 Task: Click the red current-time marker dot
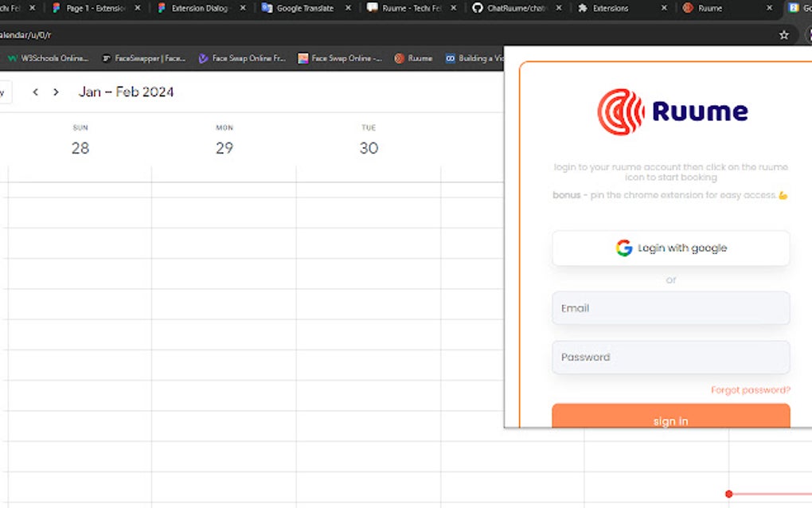tap(728, 494)
